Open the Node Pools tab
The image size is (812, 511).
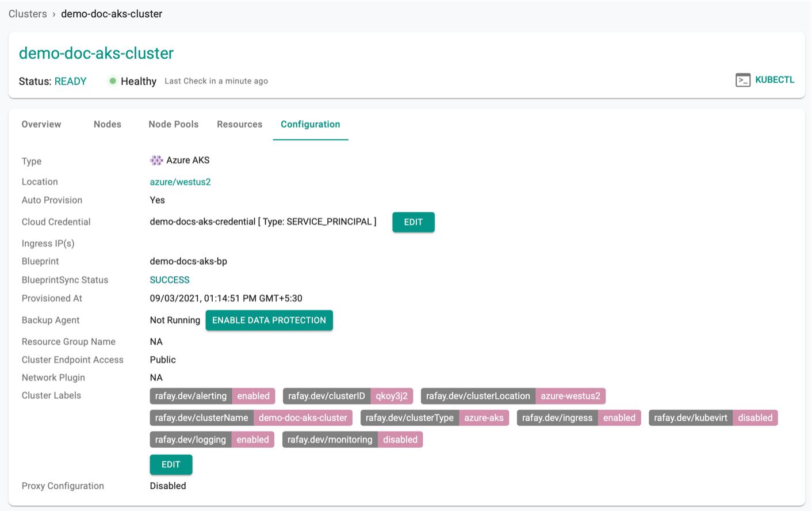click(x=174, y=124)
